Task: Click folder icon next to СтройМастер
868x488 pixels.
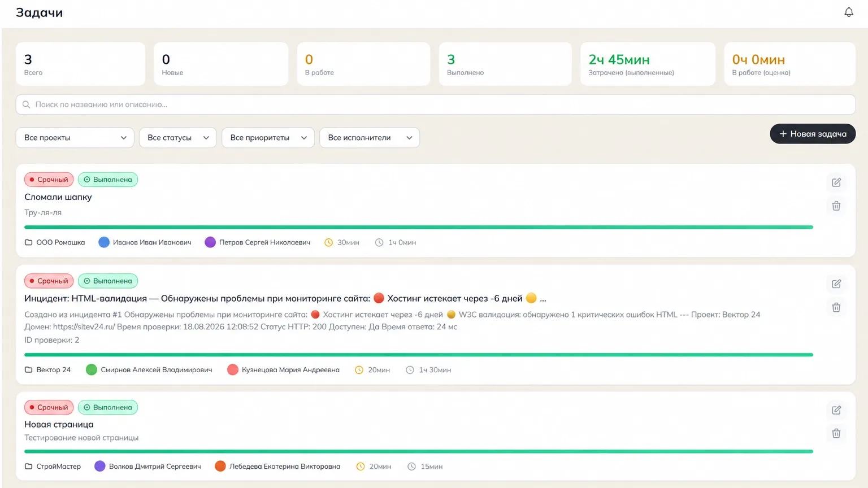Action: tap(28, 467)
